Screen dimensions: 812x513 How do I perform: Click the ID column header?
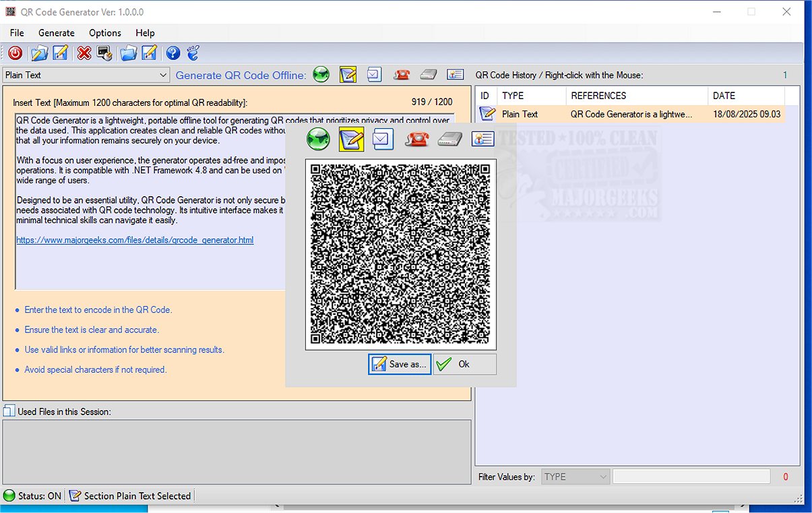[486, 96]
